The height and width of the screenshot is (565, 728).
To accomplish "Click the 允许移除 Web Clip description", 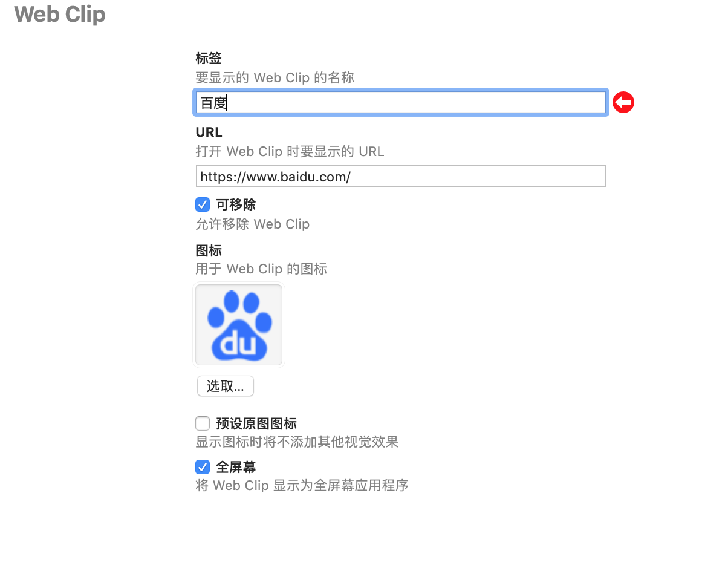I will pyautogui.click(x=253, y=224).
